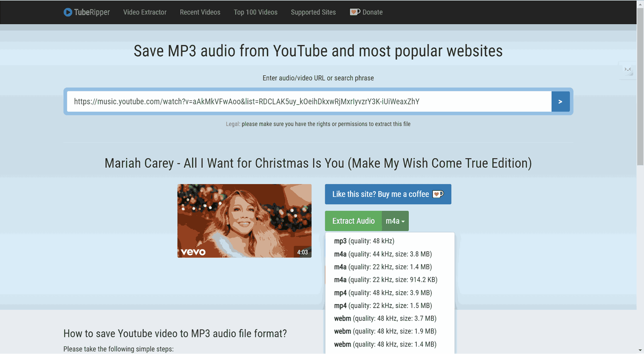Open the Supported Sites menu item
The width and height of the screenshot is (644, 354).
(313, 12)
